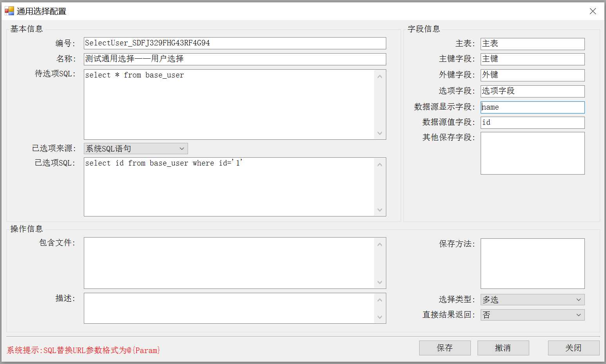This screenshot has height=364, width=606.
Task: Click inside the 保存方法 text box
Action: tap(532, 263)
